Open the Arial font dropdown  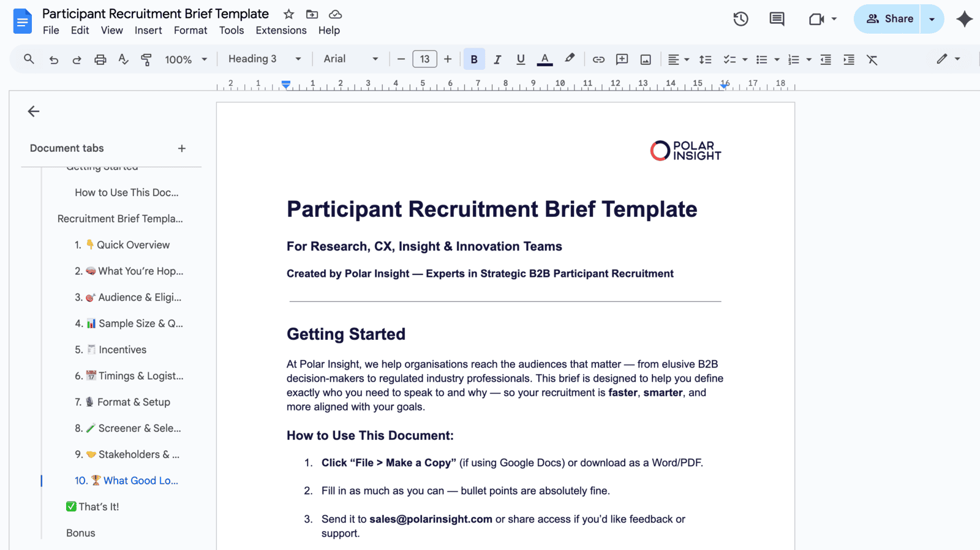coord(350,59)
